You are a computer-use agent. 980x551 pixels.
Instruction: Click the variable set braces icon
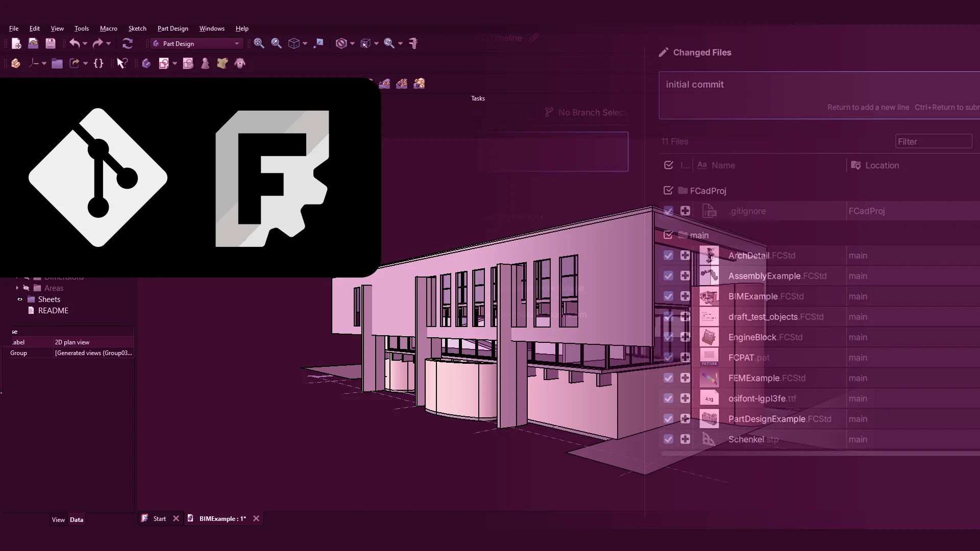[99, 63]
